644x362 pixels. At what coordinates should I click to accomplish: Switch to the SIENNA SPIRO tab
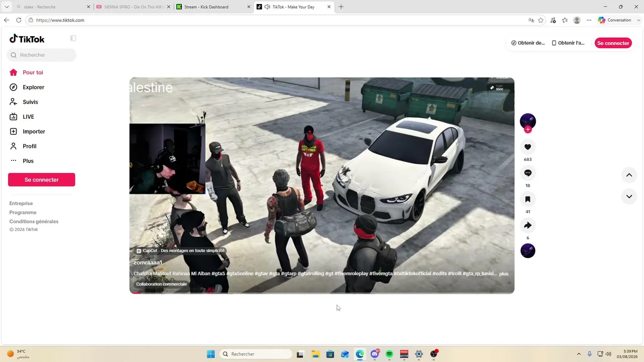133,7
